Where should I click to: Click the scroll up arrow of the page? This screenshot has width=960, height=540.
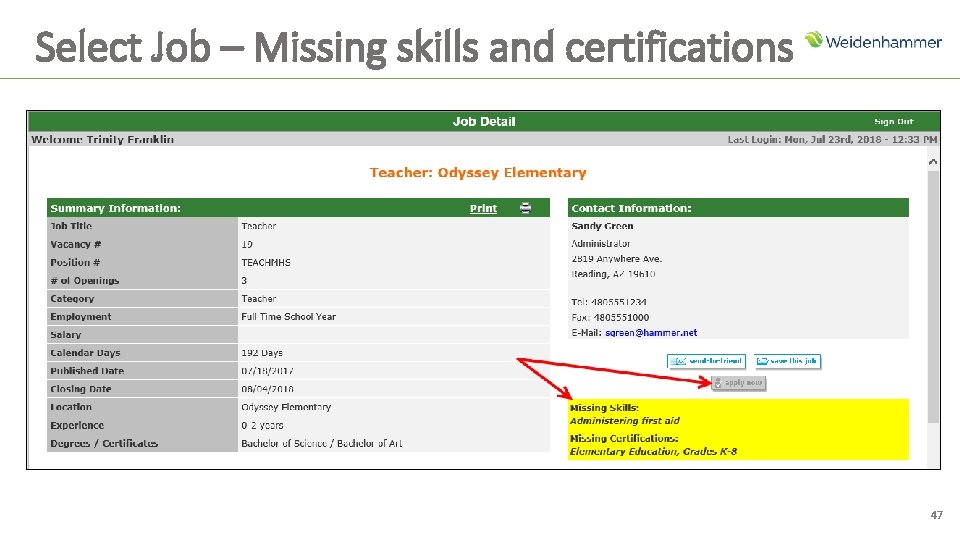[932, 162]
